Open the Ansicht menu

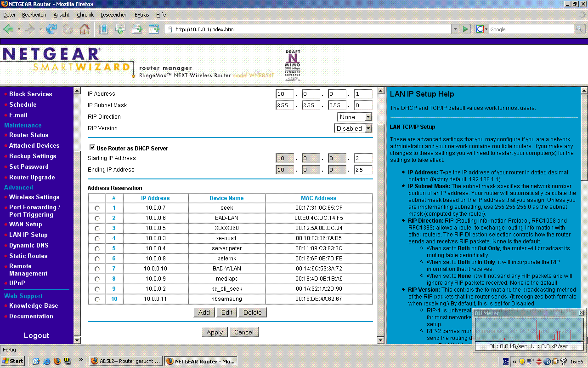point(62,15)
